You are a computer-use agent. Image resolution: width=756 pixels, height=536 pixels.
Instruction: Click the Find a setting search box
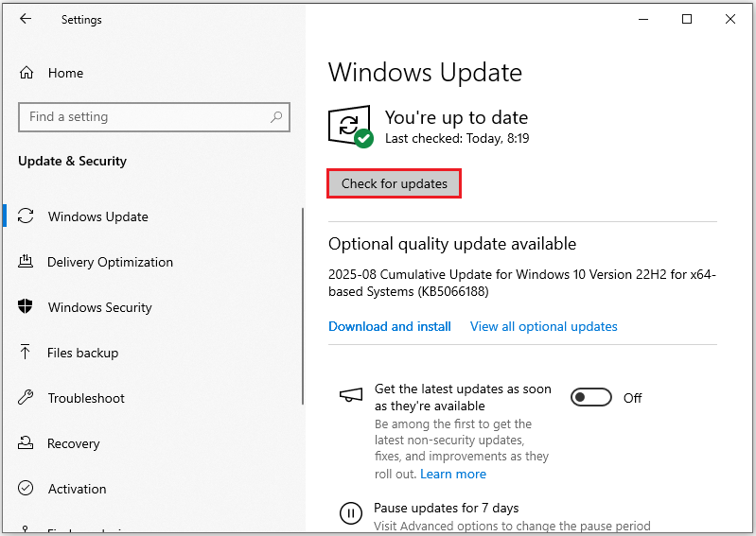point(142,117)
